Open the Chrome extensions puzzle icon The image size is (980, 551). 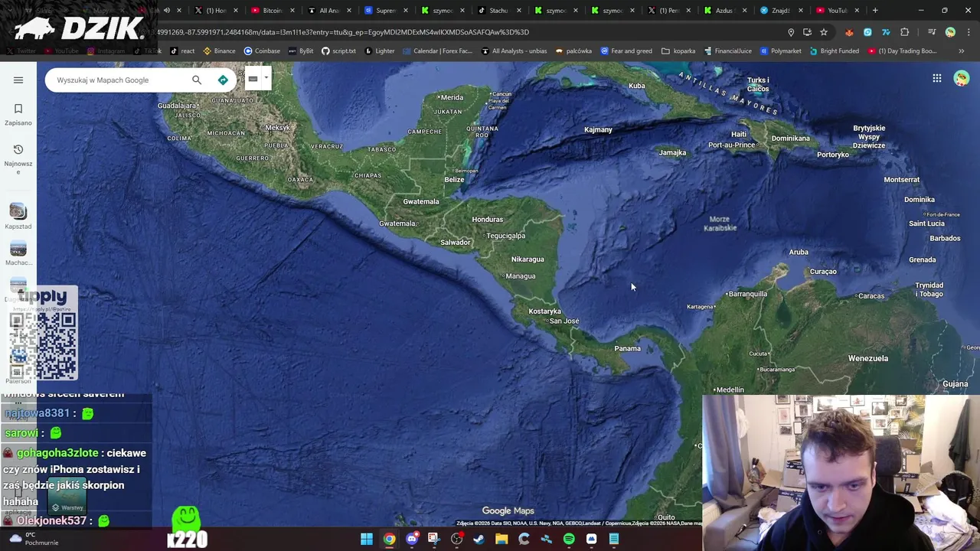pos(905,32)
